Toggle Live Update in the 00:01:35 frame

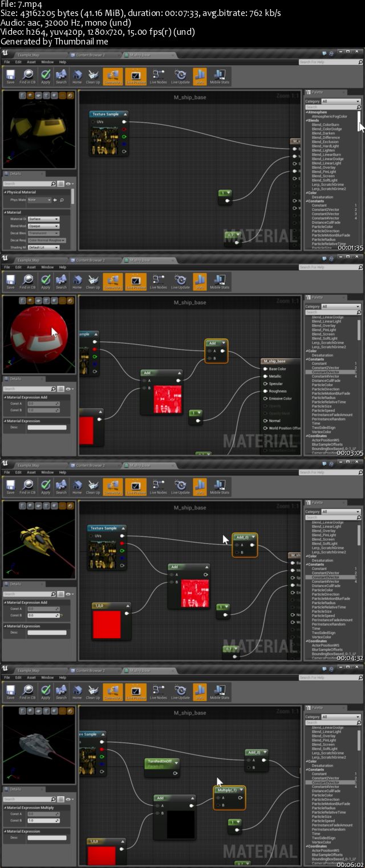pos(180,76)
